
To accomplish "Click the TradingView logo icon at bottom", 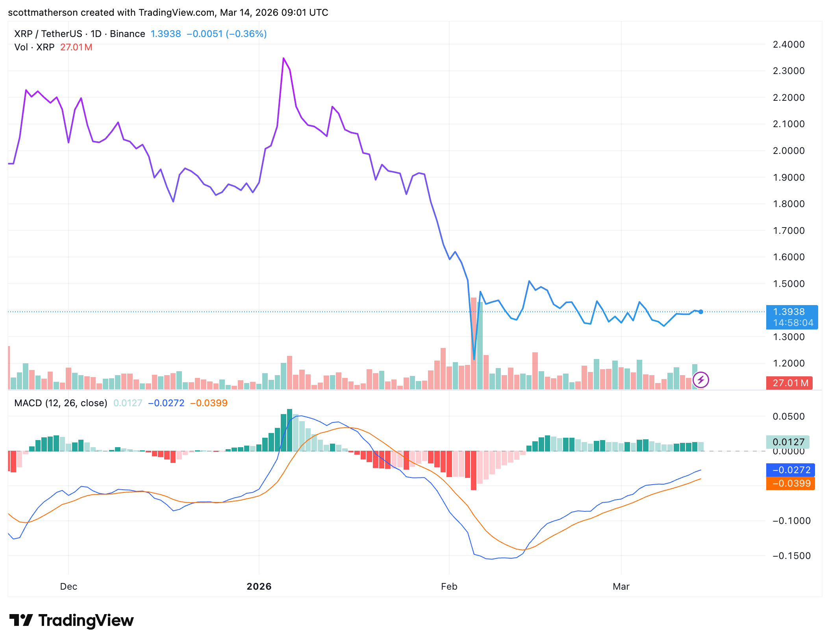I will [x=21, y=620].
